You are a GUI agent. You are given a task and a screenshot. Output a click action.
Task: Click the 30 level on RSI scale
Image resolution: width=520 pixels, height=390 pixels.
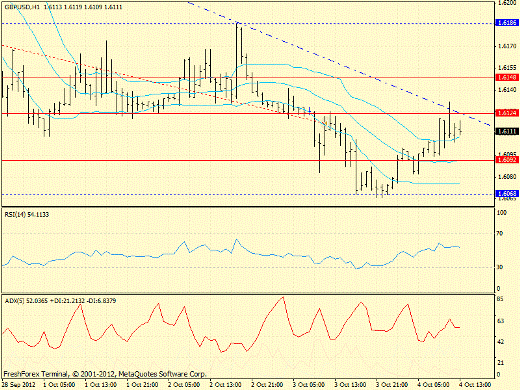coord(499,267)
